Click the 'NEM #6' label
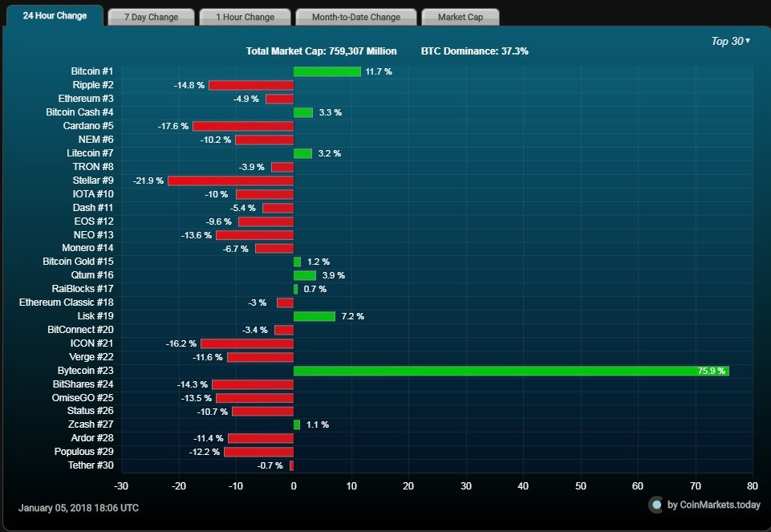The height and width of the screenshot is (532, 771). click(x=96, y=140)
